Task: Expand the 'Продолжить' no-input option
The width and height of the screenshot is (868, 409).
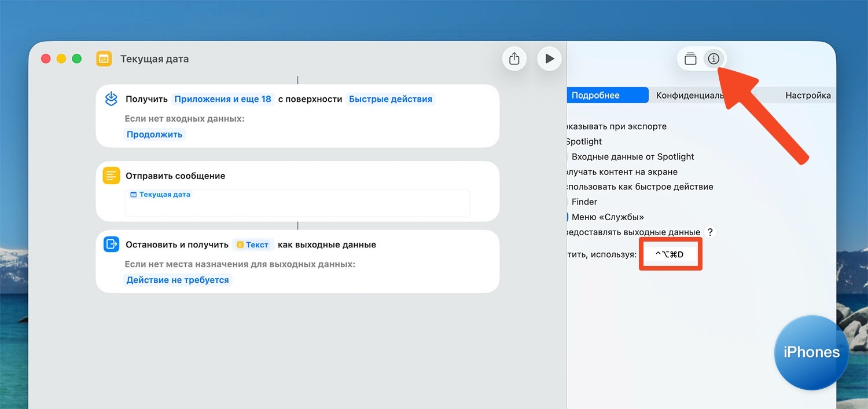Action: [x=155, y=134]
